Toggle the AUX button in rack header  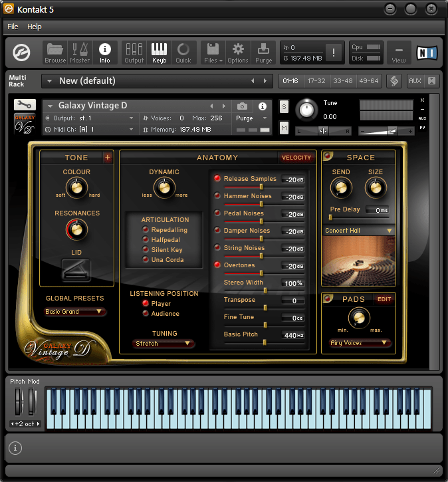[415, 81]
